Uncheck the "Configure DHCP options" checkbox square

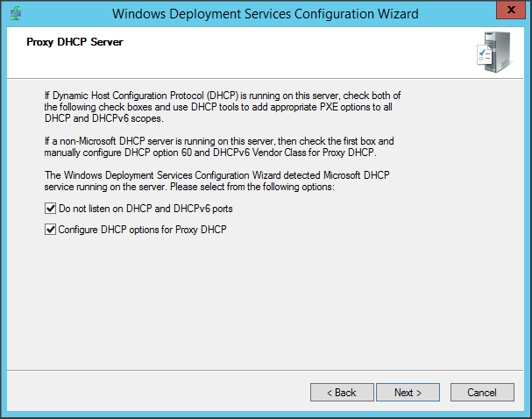point(51,230)
